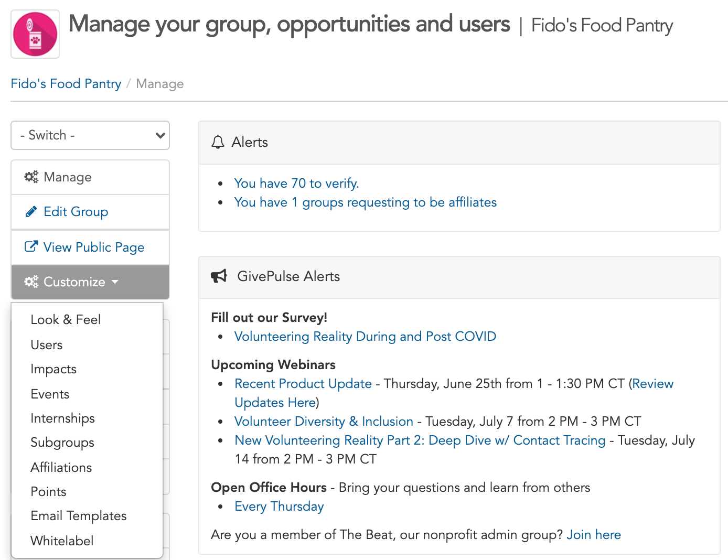Click the page title 'Manage your group, opportunities and users'
The height and width of the screenshot is (560, 728).
(x=289, y=25)
